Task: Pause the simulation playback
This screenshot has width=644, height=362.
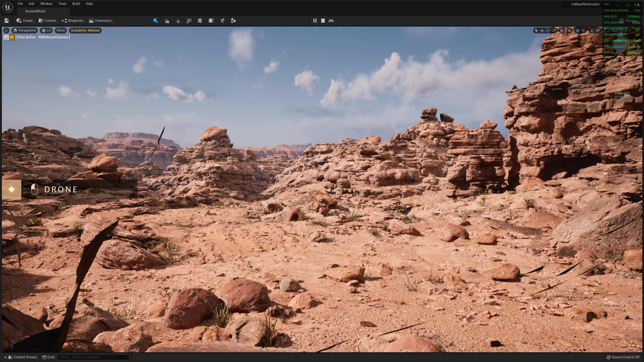Action: [315, 21]
